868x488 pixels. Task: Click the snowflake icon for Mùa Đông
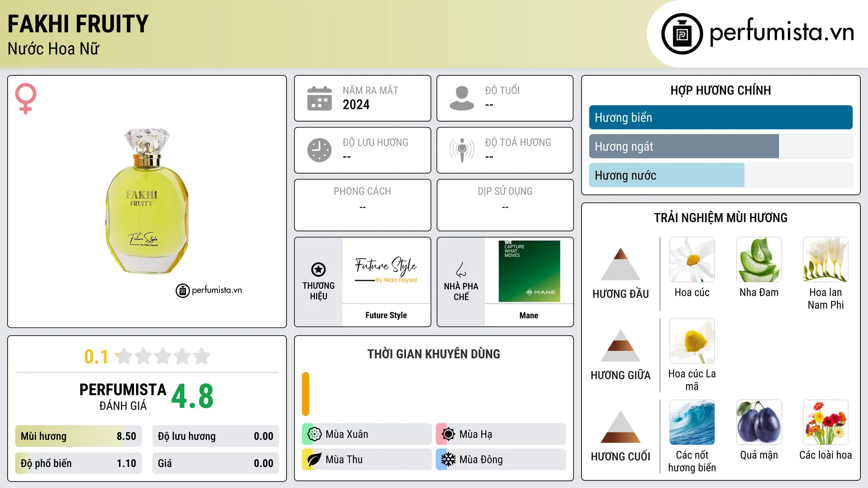[448, 460]
